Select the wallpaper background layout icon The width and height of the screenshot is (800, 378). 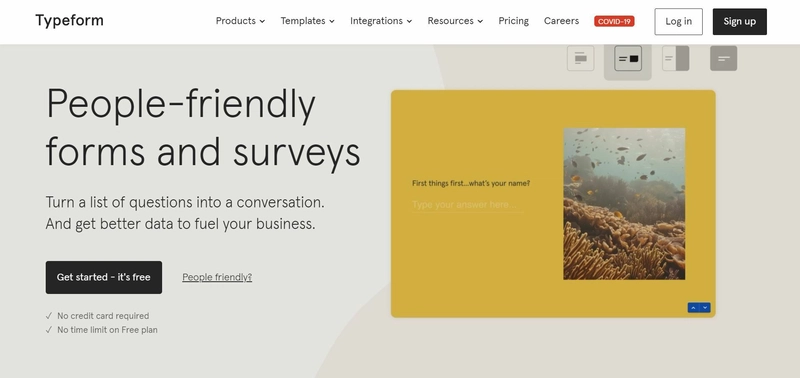coord(723,58)
